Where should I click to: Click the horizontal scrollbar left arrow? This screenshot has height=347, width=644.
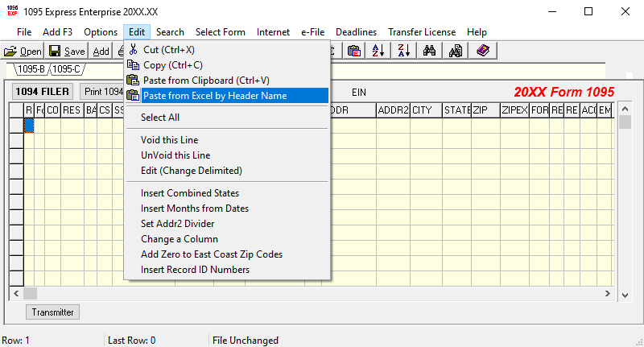pyautogui.click(x=16, y=294)
